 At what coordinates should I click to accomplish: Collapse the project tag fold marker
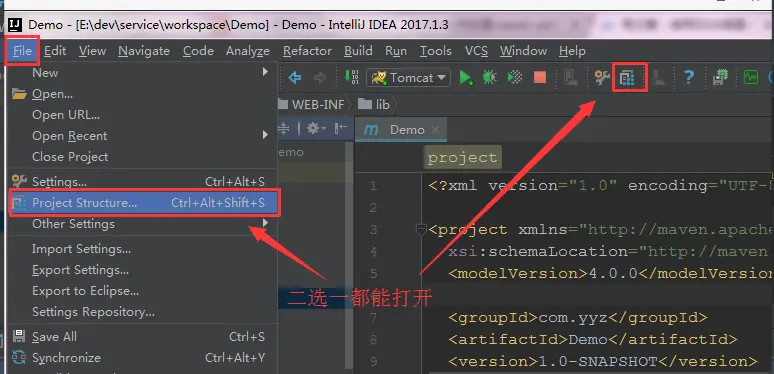pyautogui.click(x=421, y=229)
